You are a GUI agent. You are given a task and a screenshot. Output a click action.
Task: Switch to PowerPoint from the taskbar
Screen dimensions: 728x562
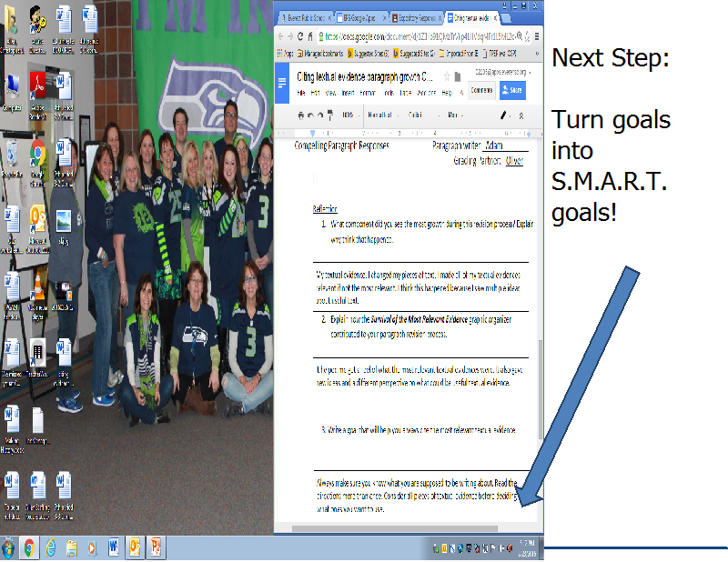click(x=156, y=548)
